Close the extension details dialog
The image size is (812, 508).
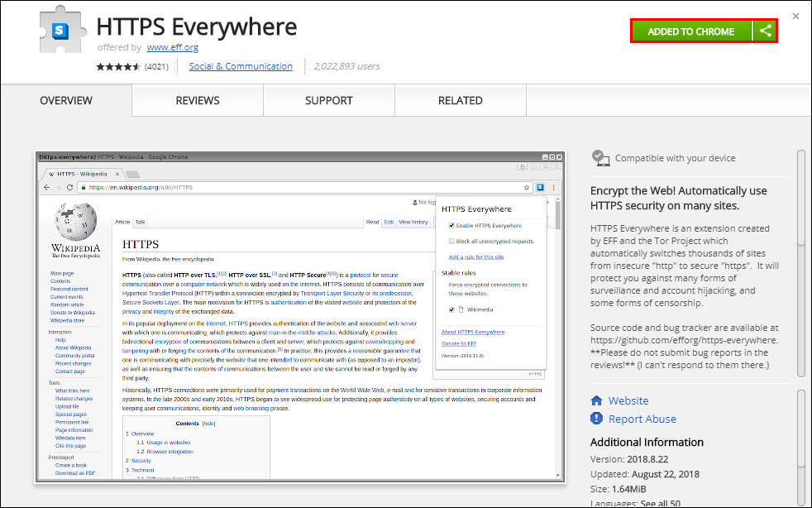point(796,17)
